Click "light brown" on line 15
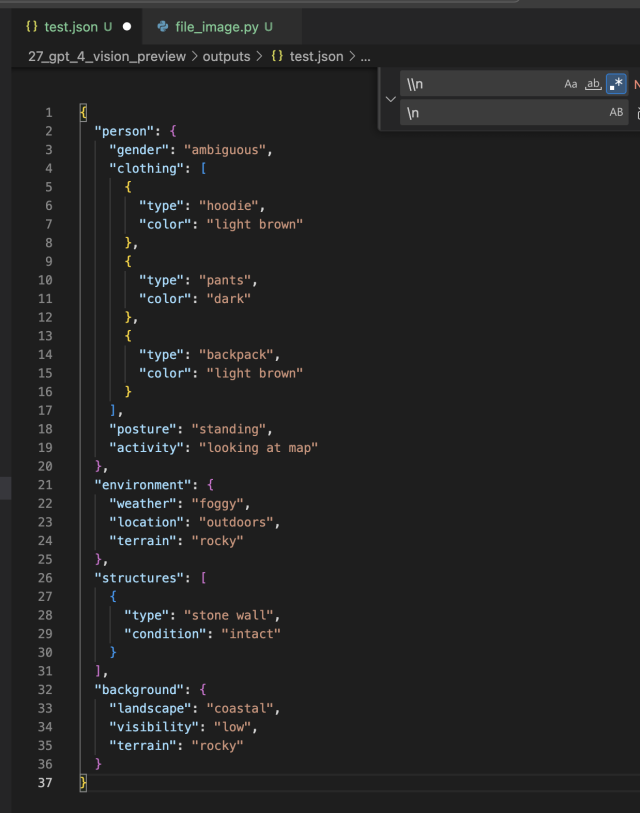The width and height of the screenshot is (640, 813). pyautogui.click(x=255, y=373)
